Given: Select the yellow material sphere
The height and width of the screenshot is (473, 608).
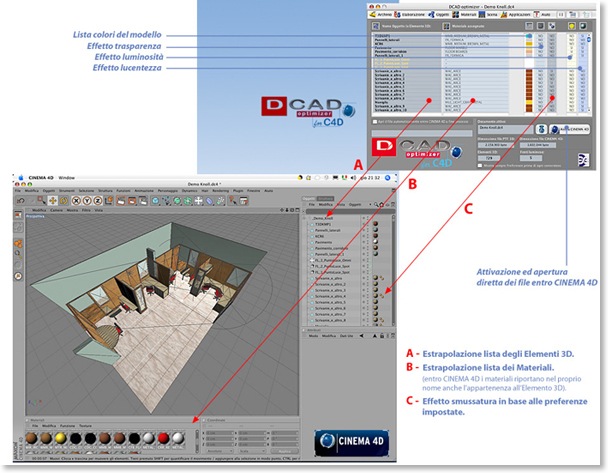Looking at the screenshot, I should tap(60, 438).
